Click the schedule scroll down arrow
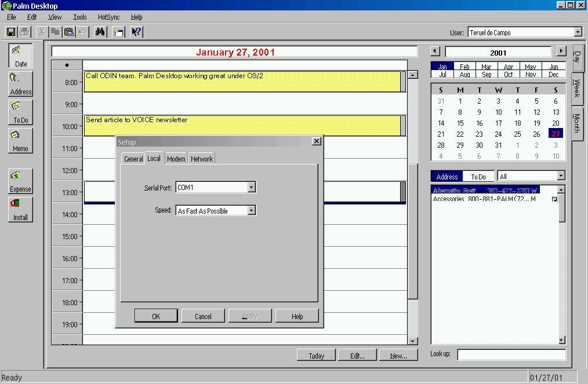The width and height of the screenshot is (588, 384). [412, 341]
